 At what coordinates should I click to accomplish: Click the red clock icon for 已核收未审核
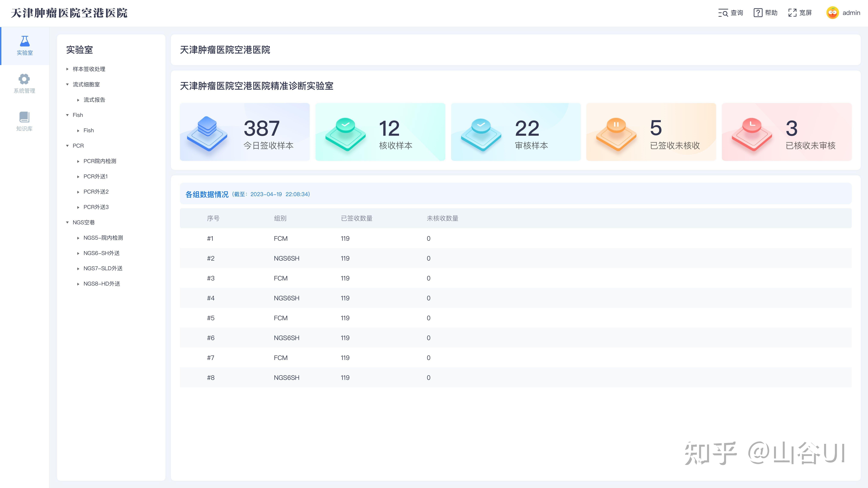pyautogui.click(x=752, y=134)
